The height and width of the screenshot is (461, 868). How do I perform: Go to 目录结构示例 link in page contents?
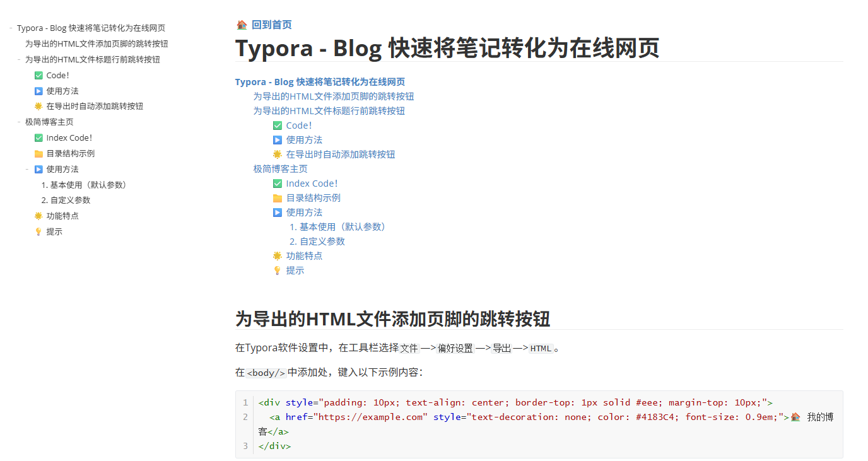pyautogui.click(x=313, y=198)
